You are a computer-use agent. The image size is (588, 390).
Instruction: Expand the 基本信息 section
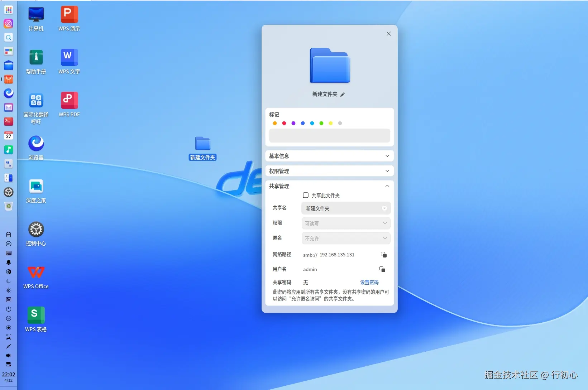click(x=330, y=156)
